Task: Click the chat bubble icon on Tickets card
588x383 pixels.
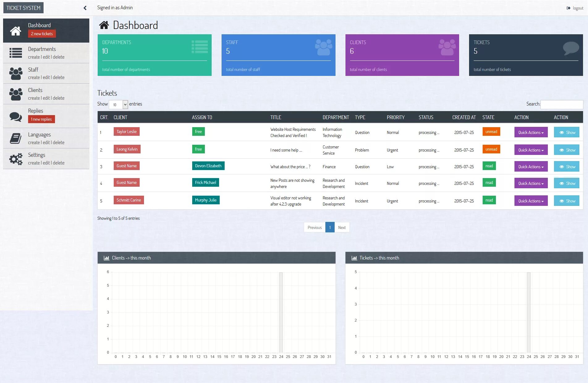Action: tap(571, 48)
